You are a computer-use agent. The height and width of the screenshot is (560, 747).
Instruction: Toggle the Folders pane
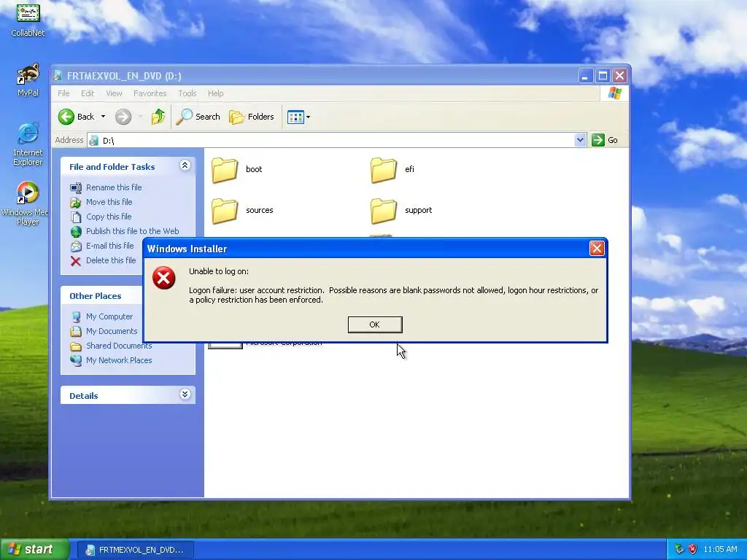(252, 117)
